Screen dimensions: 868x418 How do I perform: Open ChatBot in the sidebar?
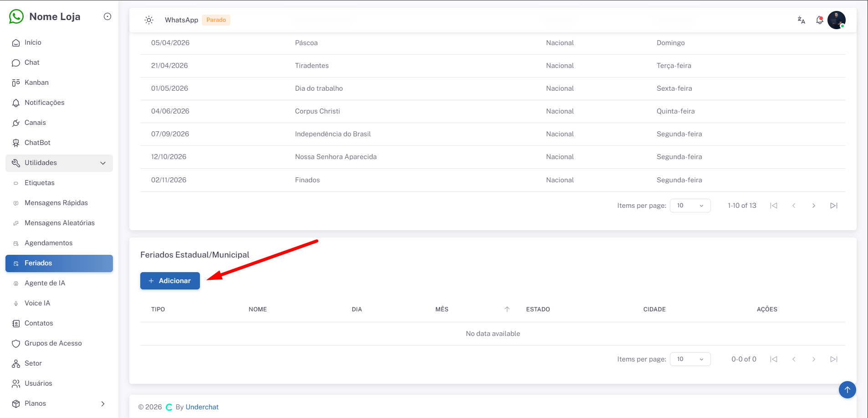[x=59, y=143]
